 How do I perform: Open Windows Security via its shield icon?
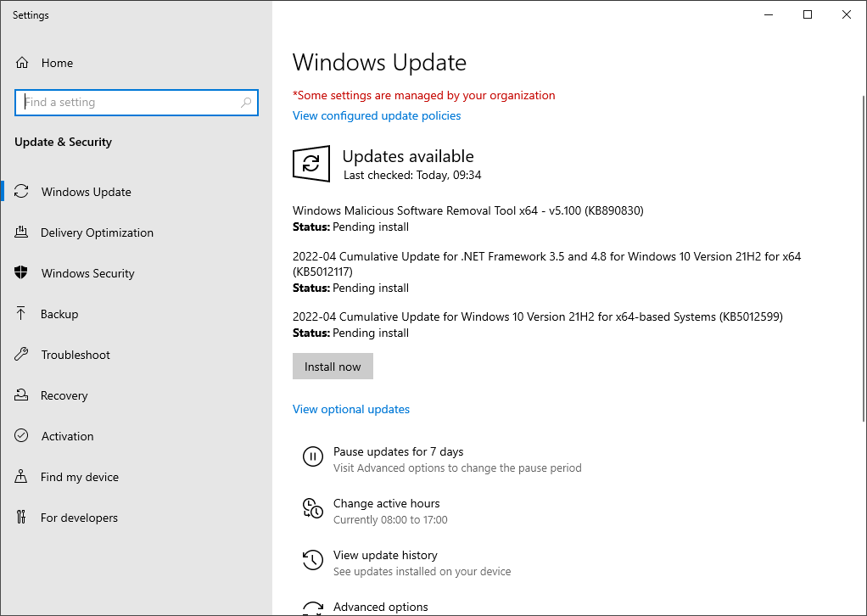click(22, 272)
